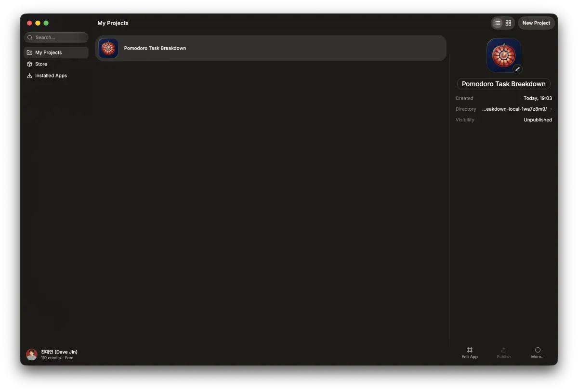Open the Store section
Viewport: 578px width, 392px height.
click(x=56, y=64)
